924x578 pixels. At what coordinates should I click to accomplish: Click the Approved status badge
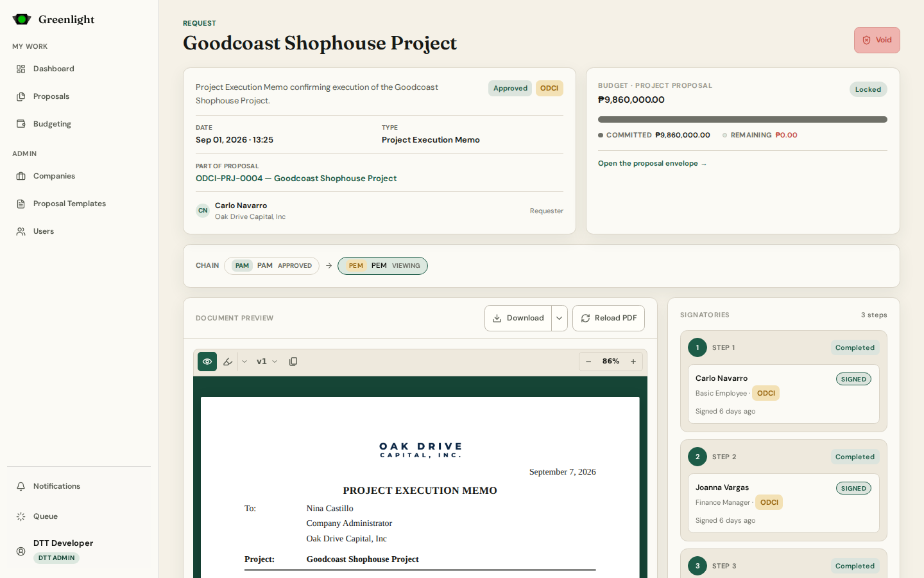[x=510, y=89]
